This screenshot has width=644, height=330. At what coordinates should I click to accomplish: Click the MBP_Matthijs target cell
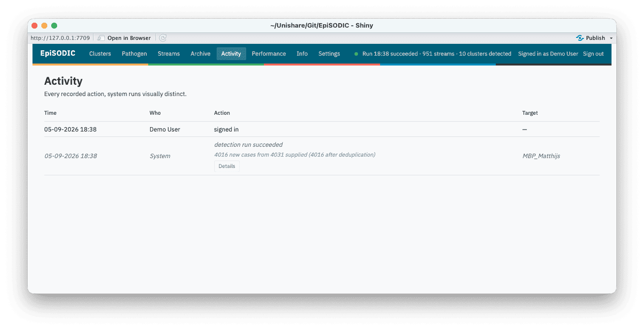[541, 156]
